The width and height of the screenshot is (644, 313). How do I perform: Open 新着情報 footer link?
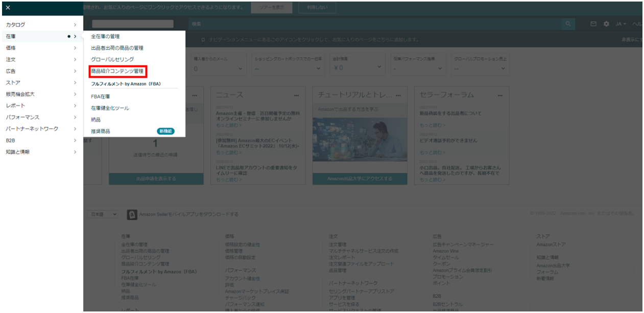pos(545,279)
